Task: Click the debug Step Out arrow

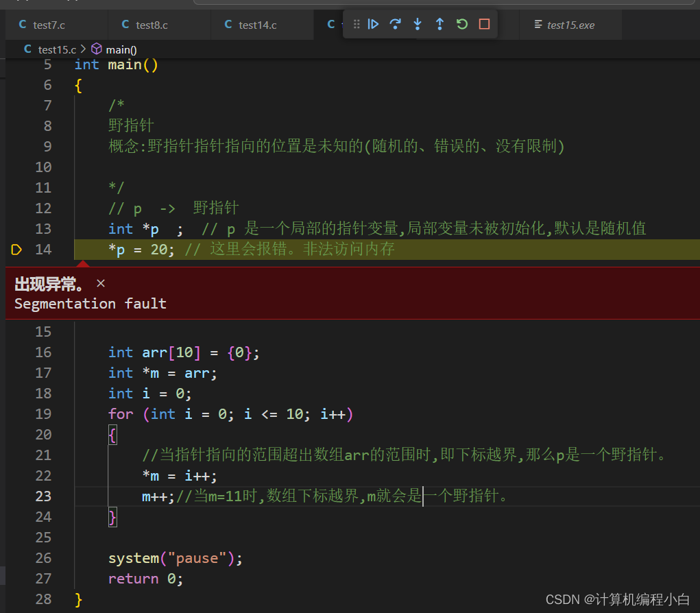Action: (x=439, y=24)
